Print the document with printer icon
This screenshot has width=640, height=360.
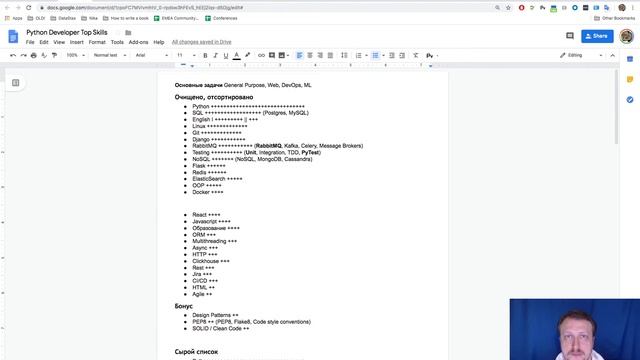pos(33,55)
